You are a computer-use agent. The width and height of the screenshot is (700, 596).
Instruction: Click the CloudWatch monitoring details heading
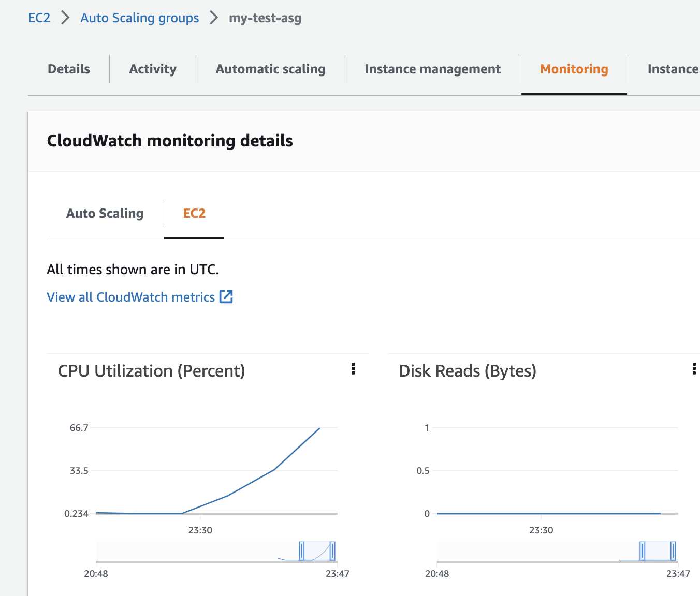click(170, 141)
